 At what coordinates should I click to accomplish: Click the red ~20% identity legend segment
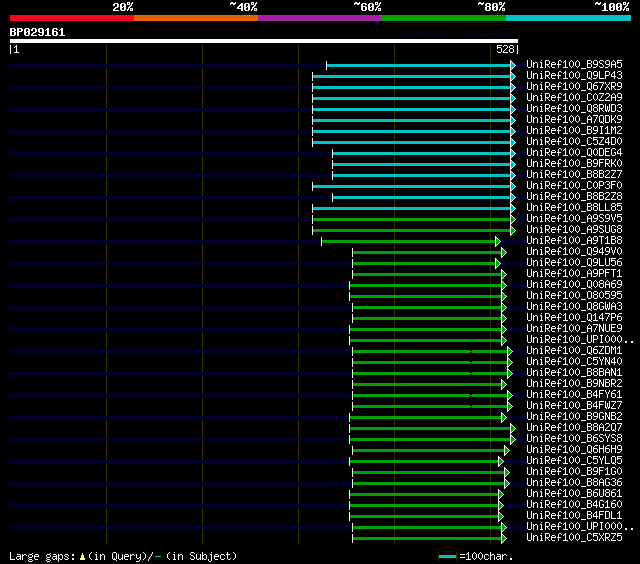[x=72, y=18]
